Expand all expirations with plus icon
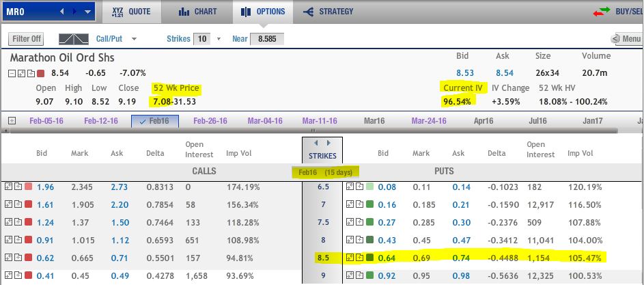This screenshot has height=285, width=644. pos(12,121)
